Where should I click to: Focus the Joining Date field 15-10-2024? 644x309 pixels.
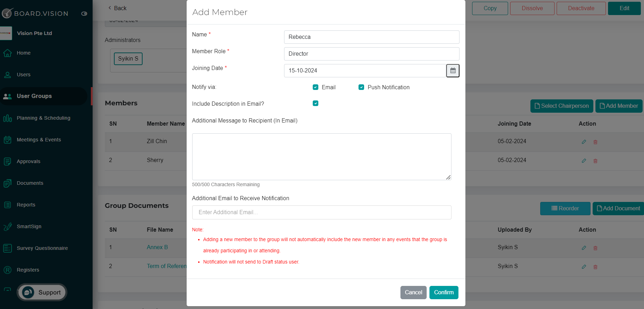[x=365, y=71]
